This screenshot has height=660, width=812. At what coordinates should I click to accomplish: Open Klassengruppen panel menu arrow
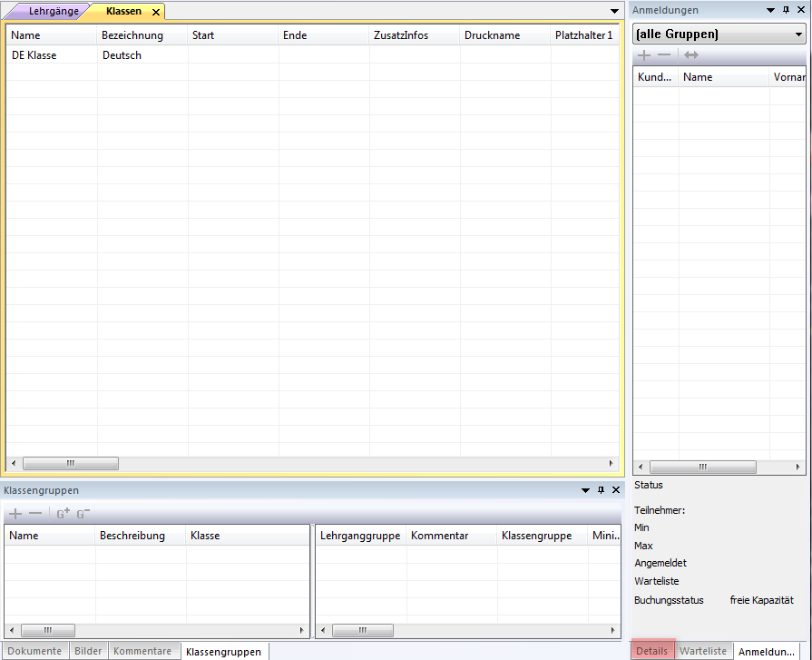[x=585, y=490]
